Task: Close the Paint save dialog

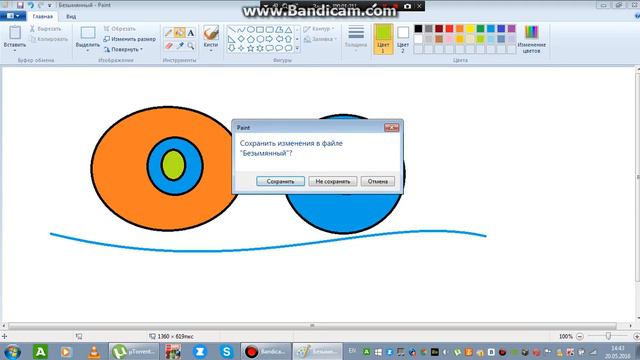Action: [x=391, y=127]
